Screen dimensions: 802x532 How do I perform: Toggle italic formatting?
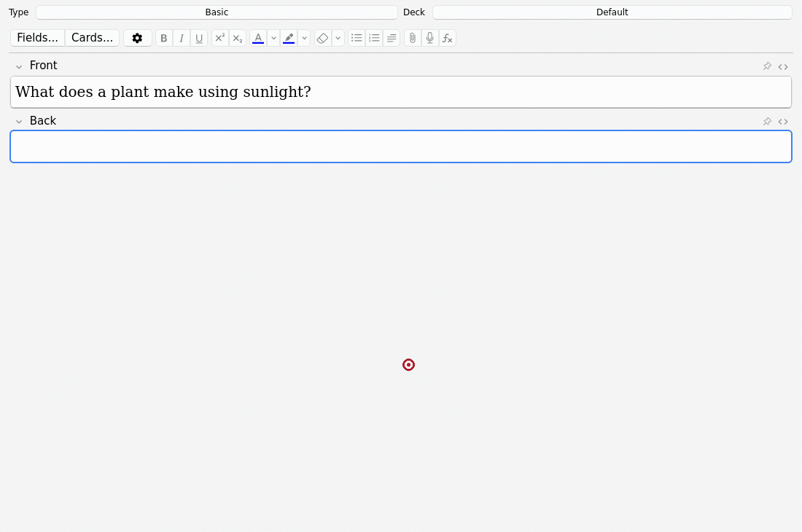[x=182, y=38]
